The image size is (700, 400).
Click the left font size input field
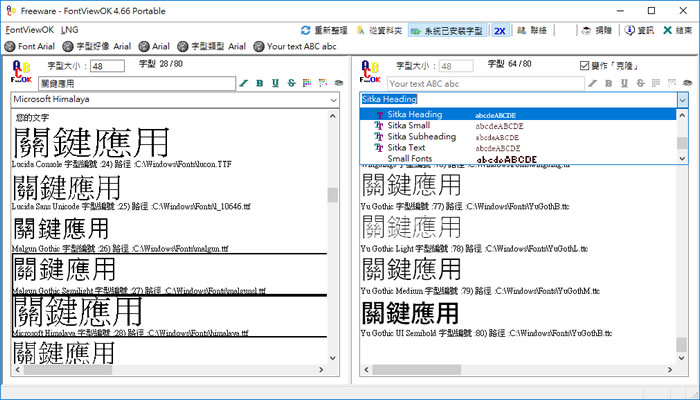(x=108, y=66)
